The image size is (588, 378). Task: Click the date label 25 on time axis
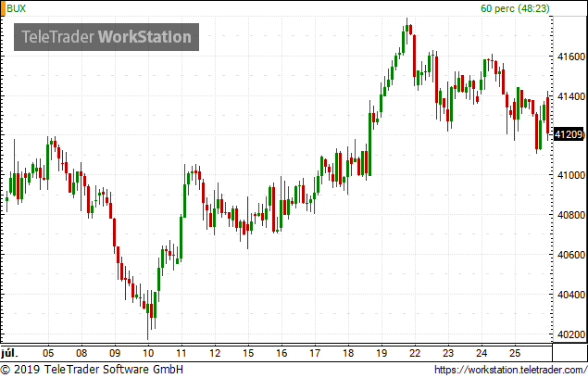coord(515,353)
